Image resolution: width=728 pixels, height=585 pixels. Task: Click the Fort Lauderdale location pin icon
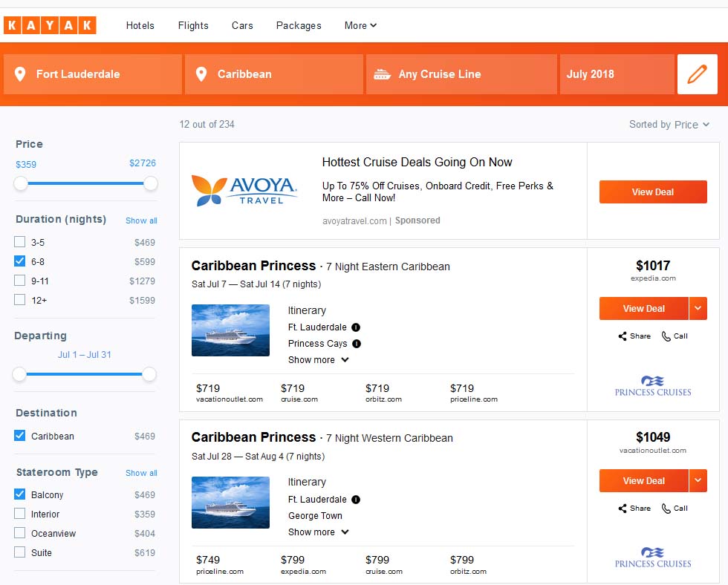20,74
